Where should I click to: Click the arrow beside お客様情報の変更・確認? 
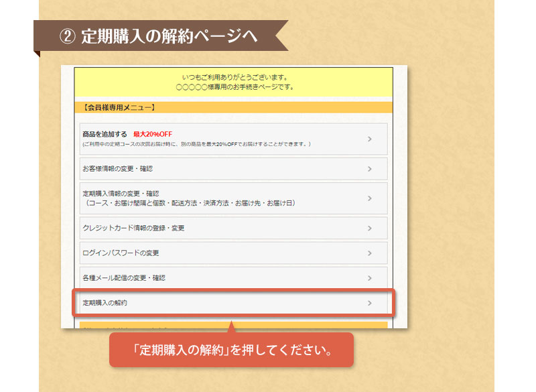(x=369, y=169)
